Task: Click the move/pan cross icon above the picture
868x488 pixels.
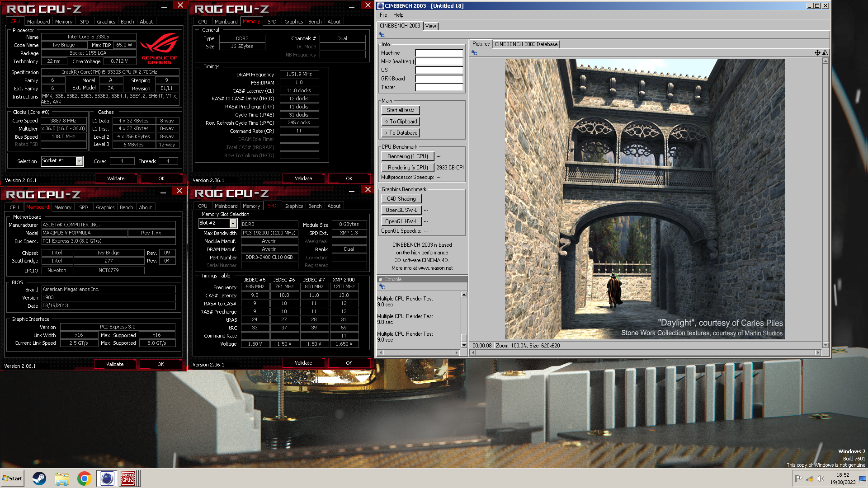Action: 817,53
